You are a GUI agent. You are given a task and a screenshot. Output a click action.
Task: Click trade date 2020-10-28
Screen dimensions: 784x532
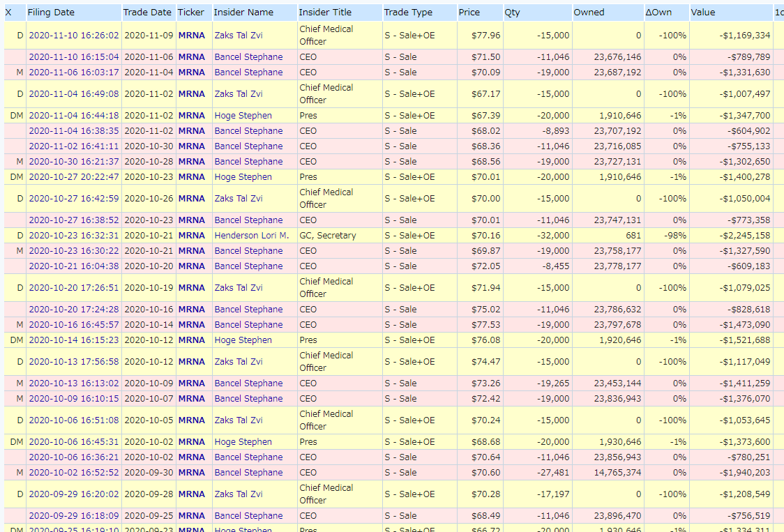point(149,162)
